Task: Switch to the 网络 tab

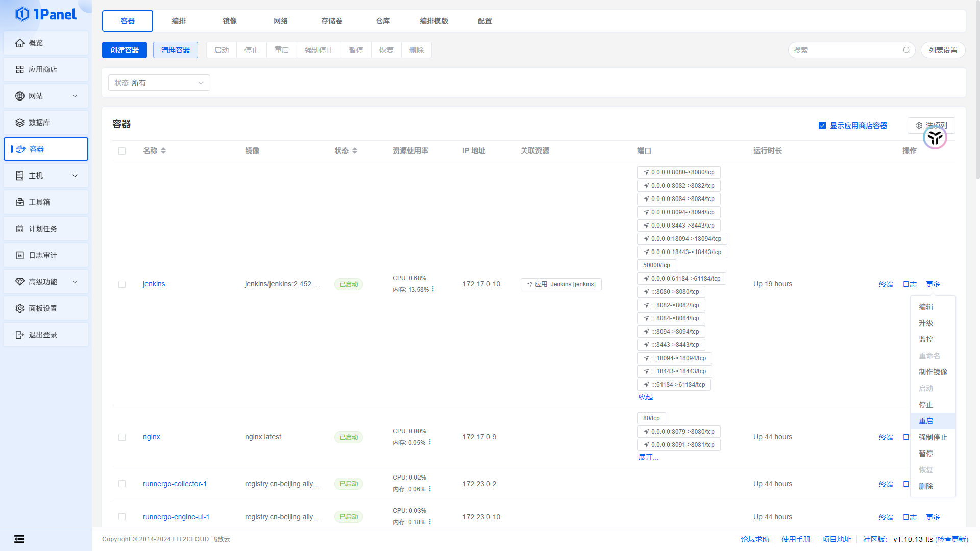Action: pos(281,21)
